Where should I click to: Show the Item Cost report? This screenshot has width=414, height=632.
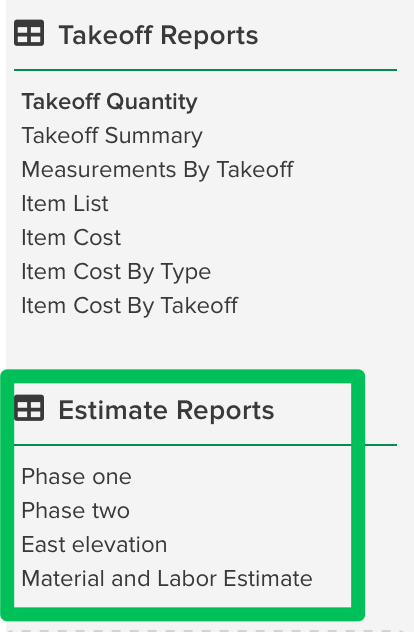pos(71,237)
